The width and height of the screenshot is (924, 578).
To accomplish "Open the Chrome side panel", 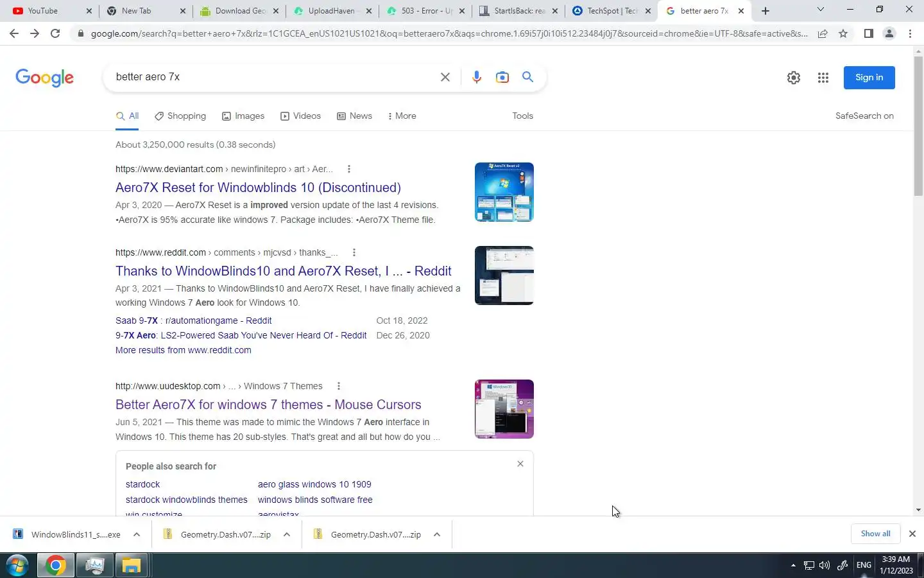I will [869, 33].
